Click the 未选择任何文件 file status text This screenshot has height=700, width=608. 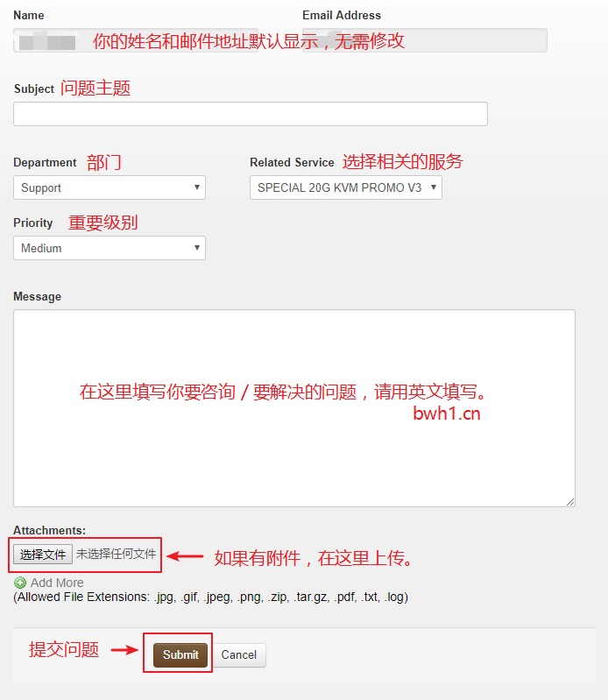coord(116,554)
